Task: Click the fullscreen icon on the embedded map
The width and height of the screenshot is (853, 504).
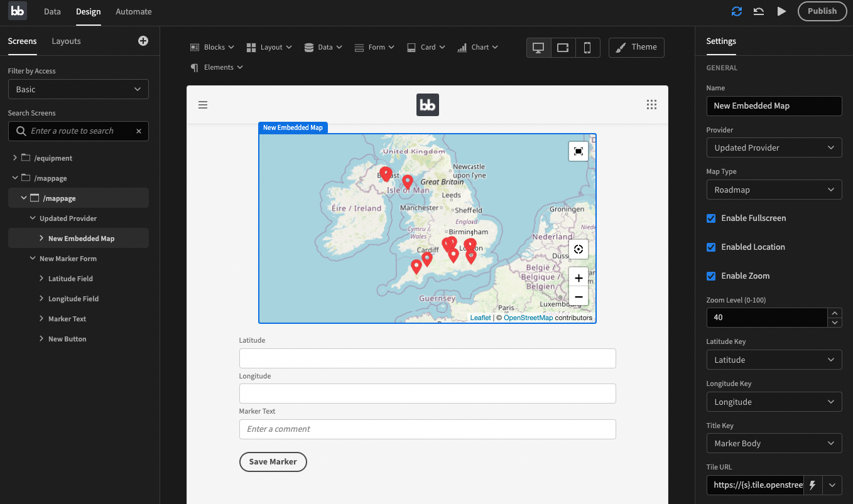Action: click(x=578, y=151)
